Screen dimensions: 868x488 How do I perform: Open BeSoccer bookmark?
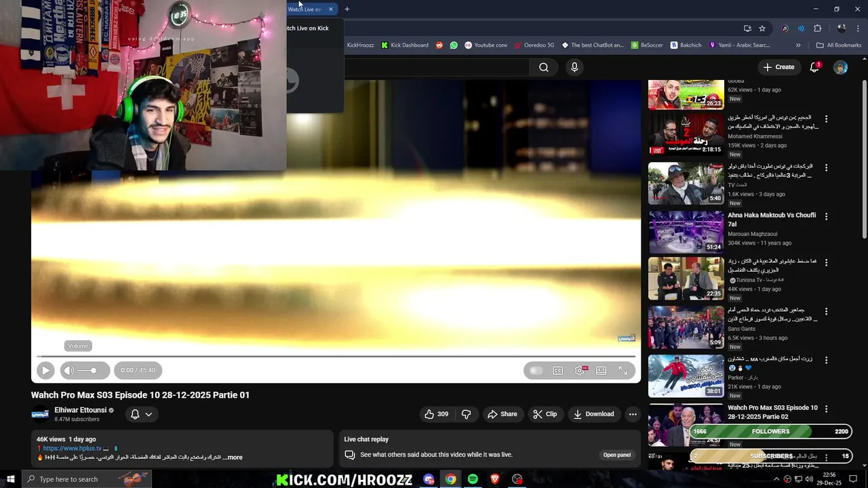coord(647,45)
